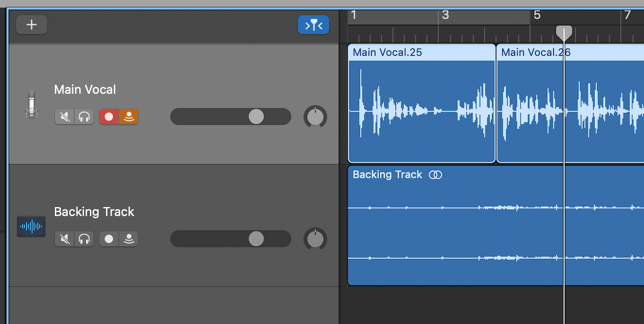Click the Backing Track pan knob
644x324 pixels.
315,239
